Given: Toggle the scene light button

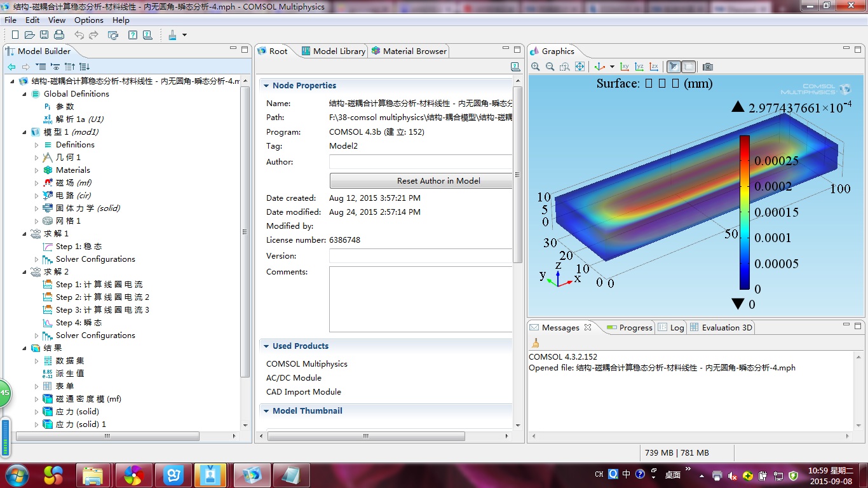Looking at the screenshot, I should [673, 67].
